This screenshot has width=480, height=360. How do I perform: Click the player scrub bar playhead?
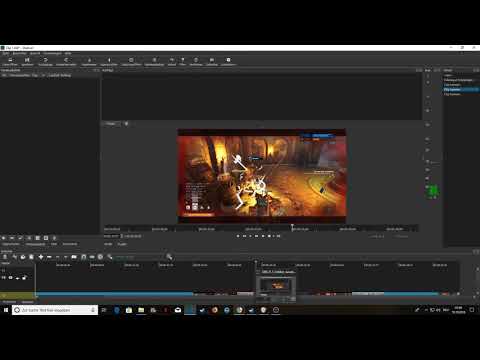(x=292, y=227)
